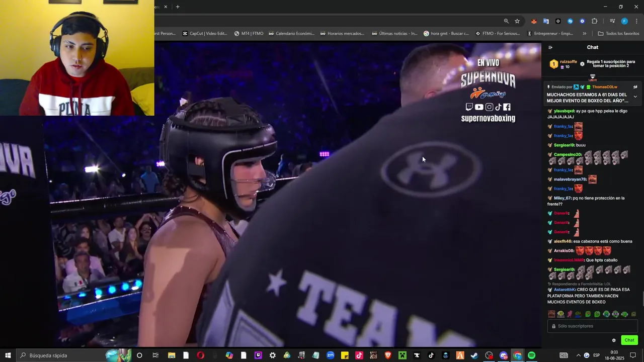Open the media controls icon in toolbar
The image size is (644, 362).
pyautogui.click(x=612, y=21)
